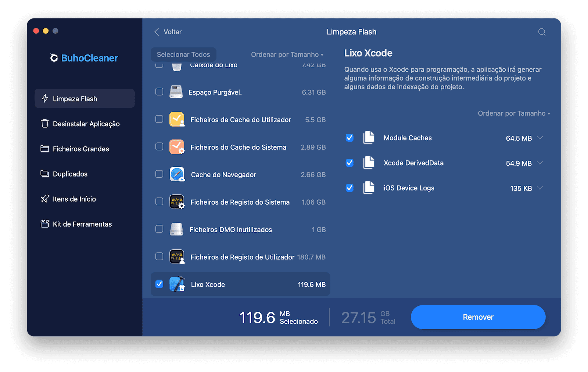The image size is (588, 372).
Task: Click the Itens de Início rocket icon
Action: tap(45, 199)
